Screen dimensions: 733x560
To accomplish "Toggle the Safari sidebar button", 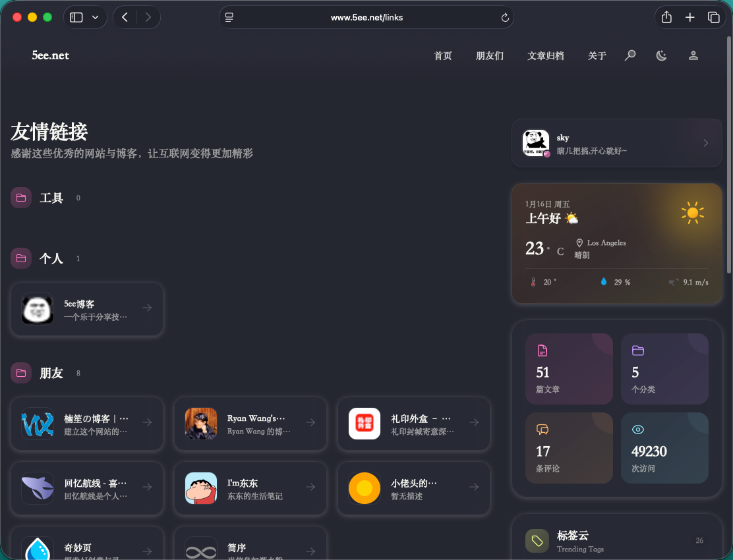I will click(76, 18).
